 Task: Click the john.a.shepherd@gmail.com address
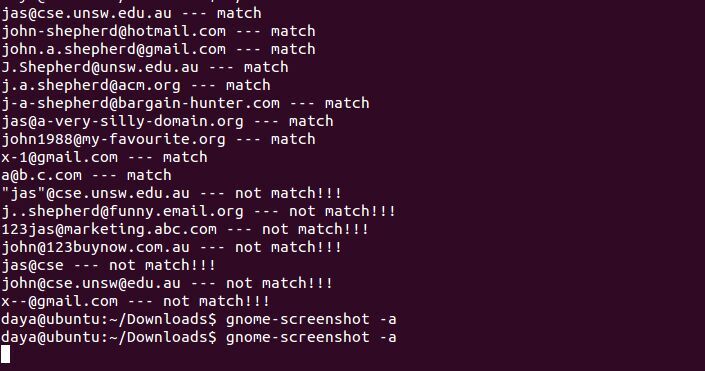pos(113,49)
